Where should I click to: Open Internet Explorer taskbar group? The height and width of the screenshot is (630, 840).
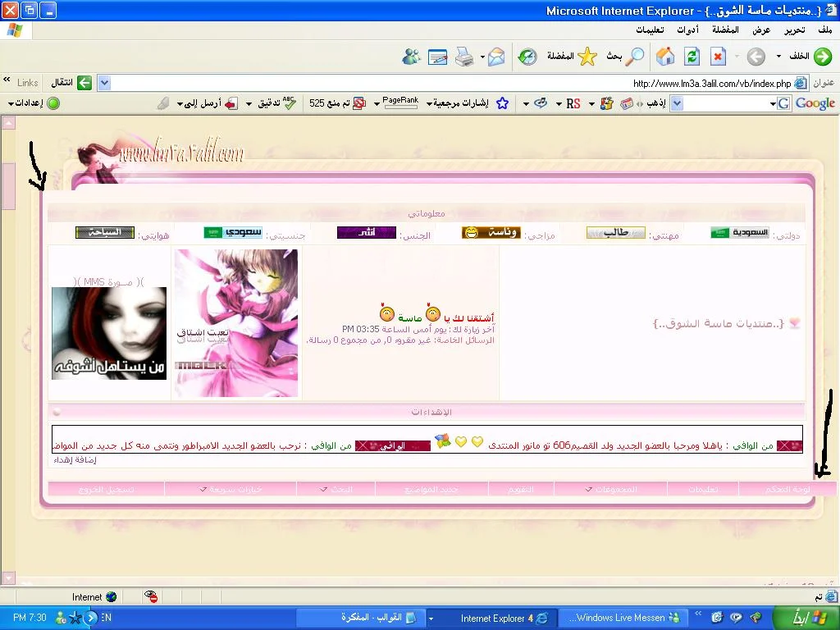pyautogui.click(x=492, y=618)
